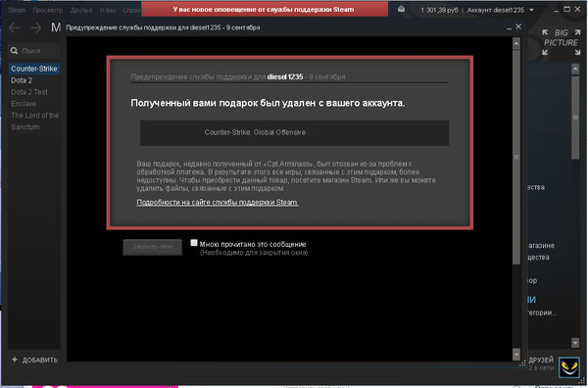
Task: Click the right panel scroll down arrow
Action: point(575,342)
